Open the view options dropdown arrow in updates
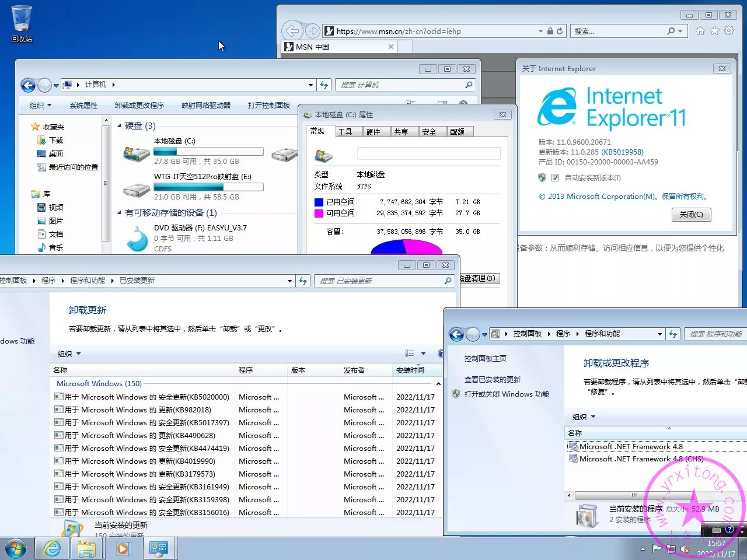The image size is (747, 560). [x=424, y=353]
